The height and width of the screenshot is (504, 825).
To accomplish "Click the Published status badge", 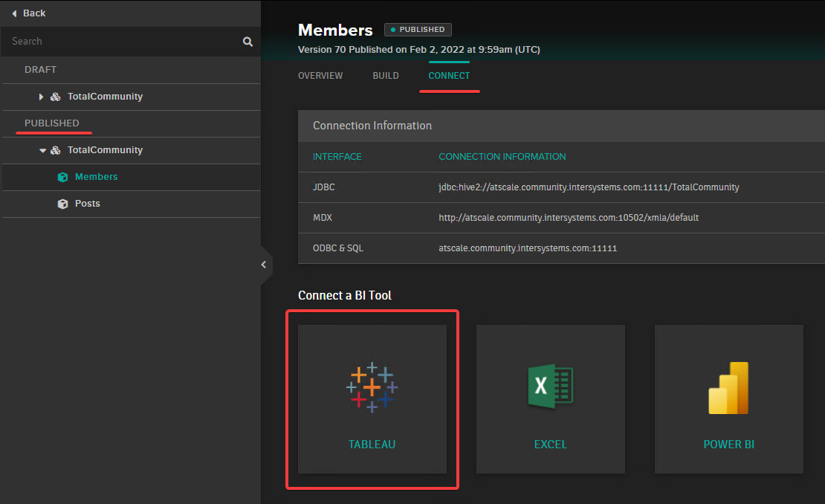I will [418, 30].
